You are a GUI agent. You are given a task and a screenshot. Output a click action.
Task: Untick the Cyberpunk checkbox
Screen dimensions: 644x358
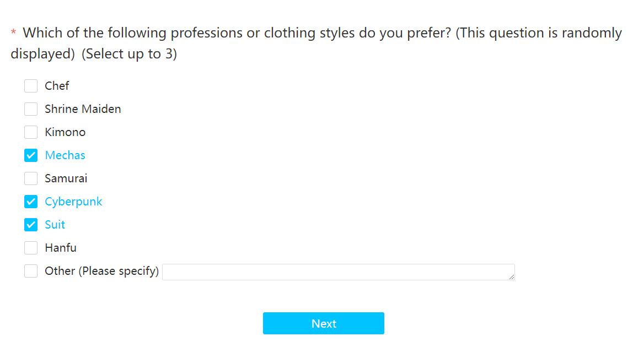[31, 202]
